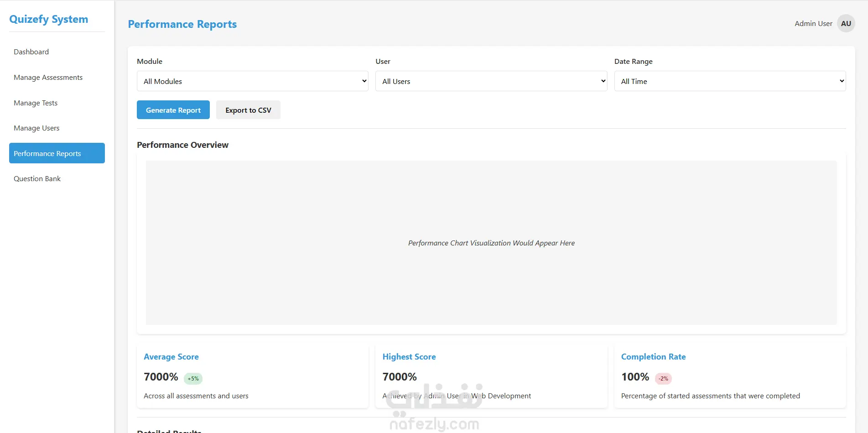Click the Highest Score card title
The image size is (868, 433).
click(409, 357)
